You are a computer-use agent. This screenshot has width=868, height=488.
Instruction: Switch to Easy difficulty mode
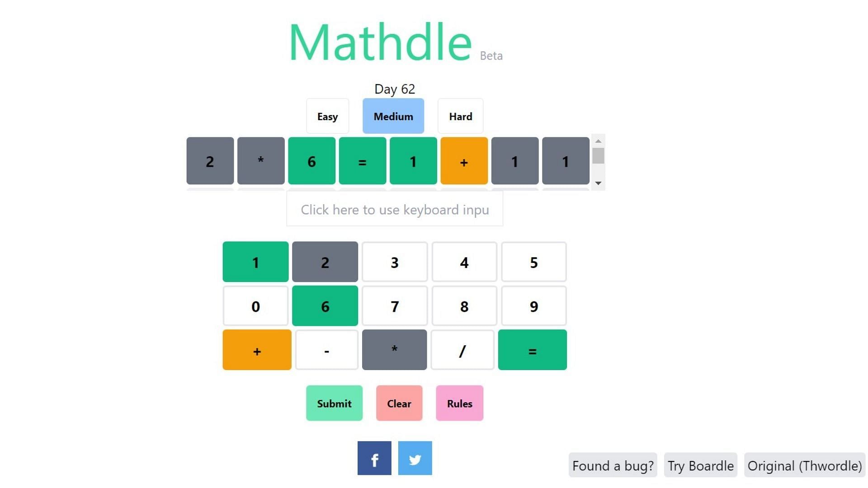pos(327,116)
